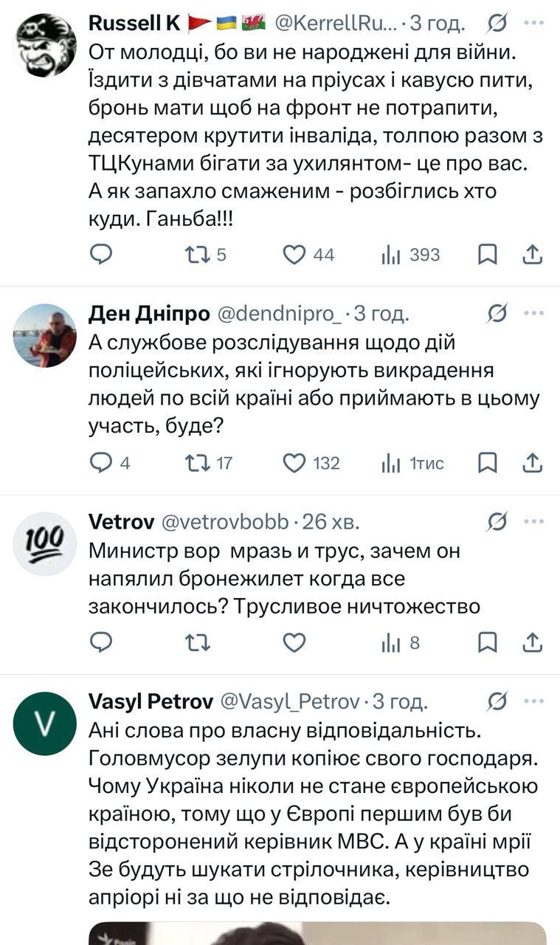Like Vetrov's reply
This screenshot has height=945, width=560.
click(x=294, y=642)
